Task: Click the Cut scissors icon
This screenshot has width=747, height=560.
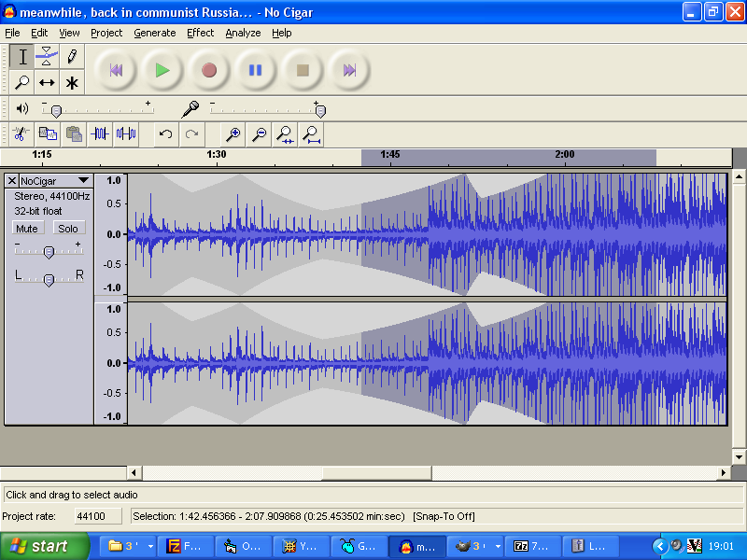Action: [x=21, y=134]
